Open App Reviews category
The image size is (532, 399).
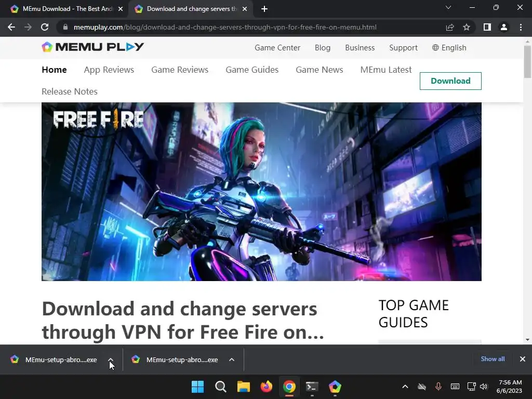[109, 70]
